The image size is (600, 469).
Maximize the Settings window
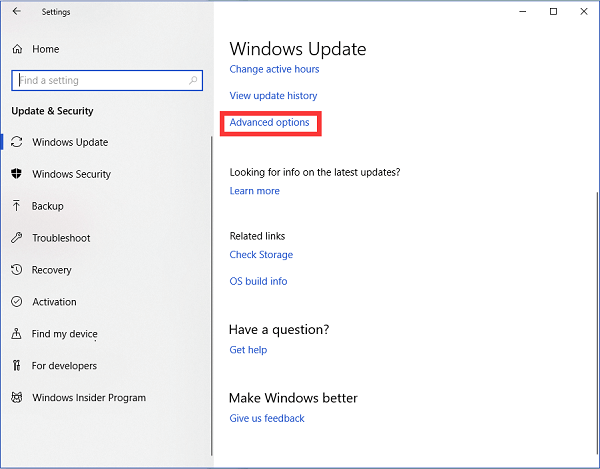(553, 11)
